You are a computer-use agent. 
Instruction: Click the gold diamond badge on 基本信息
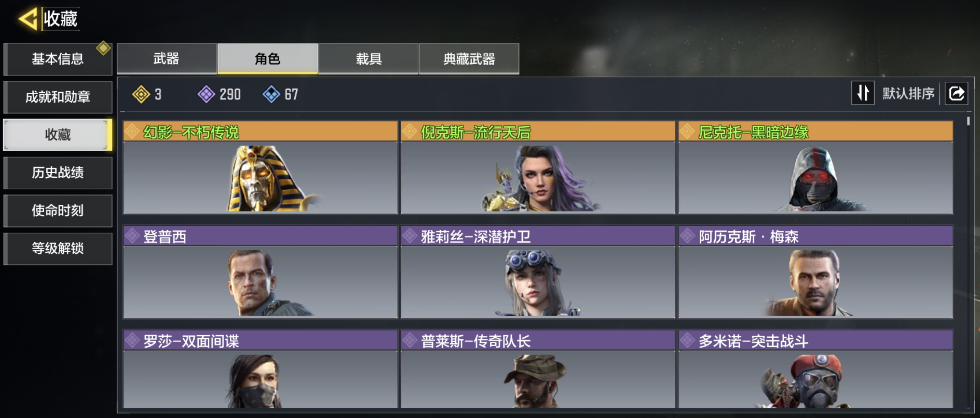click(x=103, y=48)
